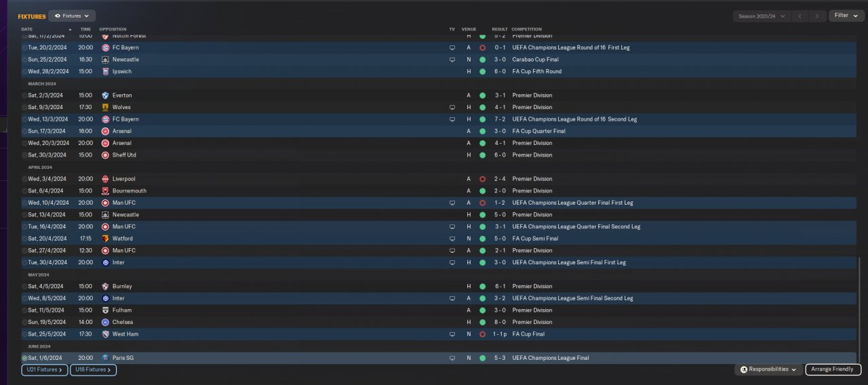This screenshot has width=868, height=385.
Task: Sort fixtures by the Competition column header
Action: click(527, 29)
